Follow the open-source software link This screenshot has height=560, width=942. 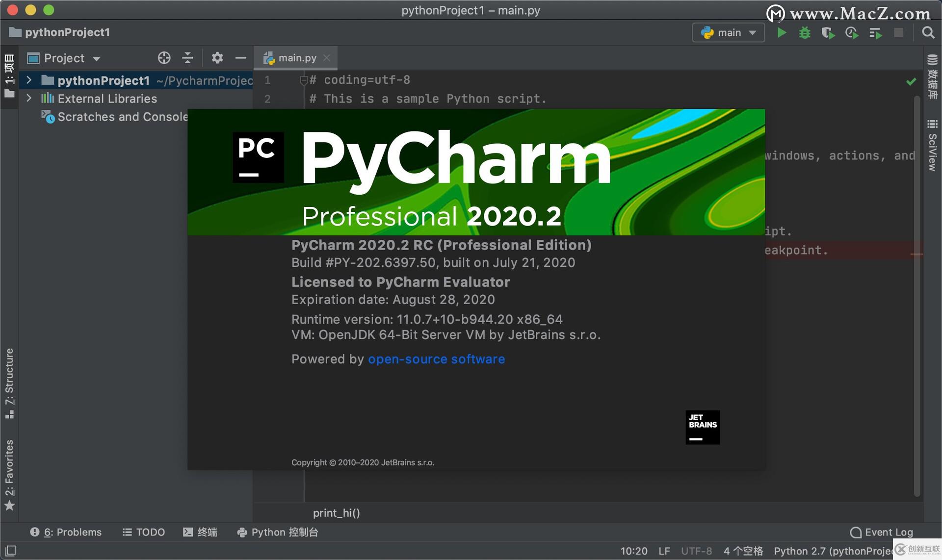point(436,359)
